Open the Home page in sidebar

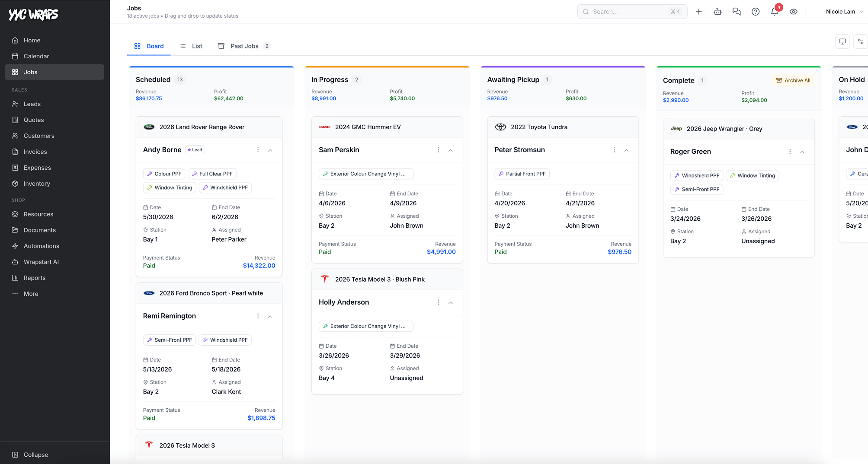click(x=54, y=40)
